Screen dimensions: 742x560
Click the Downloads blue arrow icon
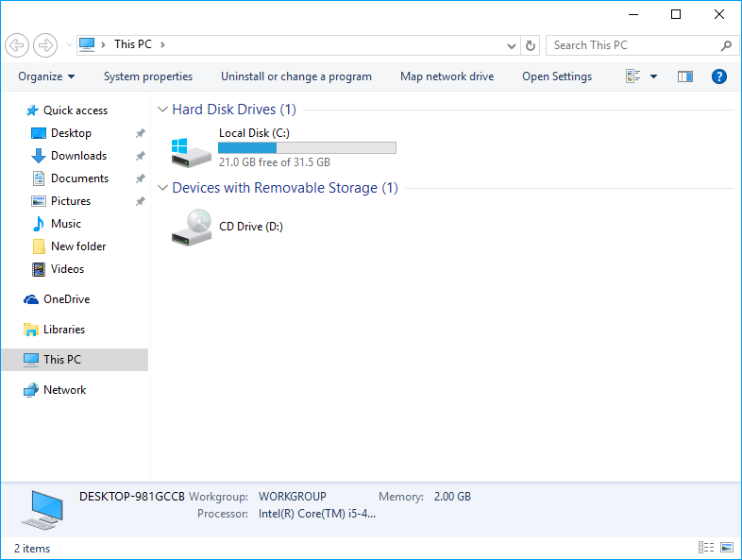tap(39, 156)
